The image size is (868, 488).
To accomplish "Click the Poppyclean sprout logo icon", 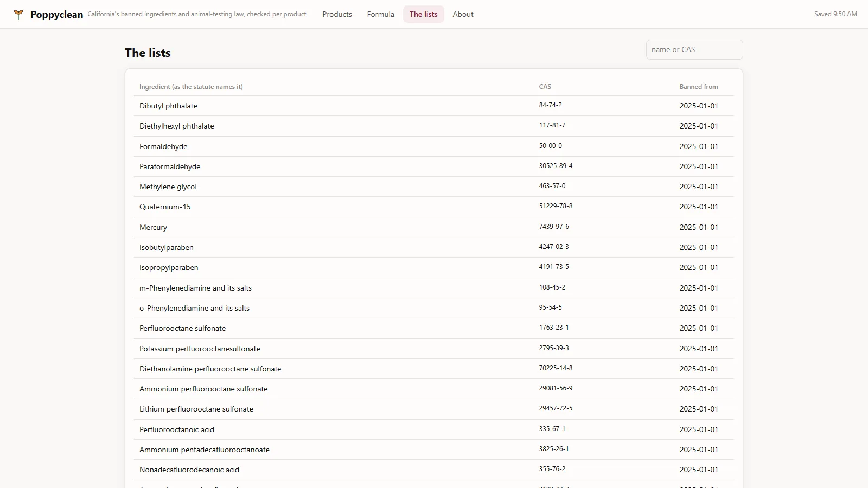I will tap(18, 15).
